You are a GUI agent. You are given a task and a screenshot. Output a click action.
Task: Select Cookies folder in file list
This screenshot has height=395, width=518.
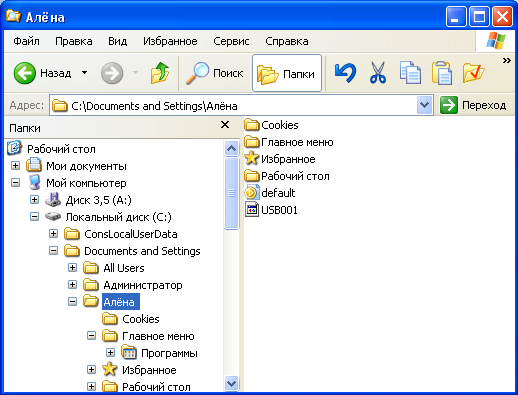(x=271, y=125)
